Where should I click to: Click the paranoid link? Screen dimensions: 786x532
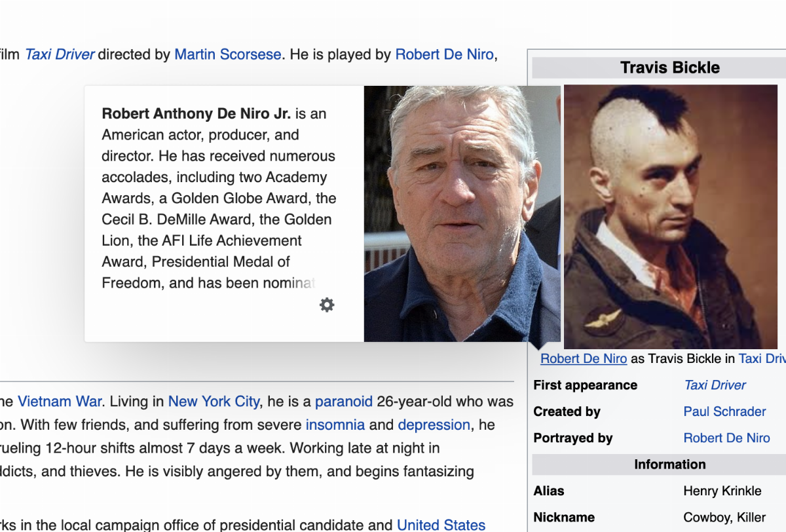(343, 401)
